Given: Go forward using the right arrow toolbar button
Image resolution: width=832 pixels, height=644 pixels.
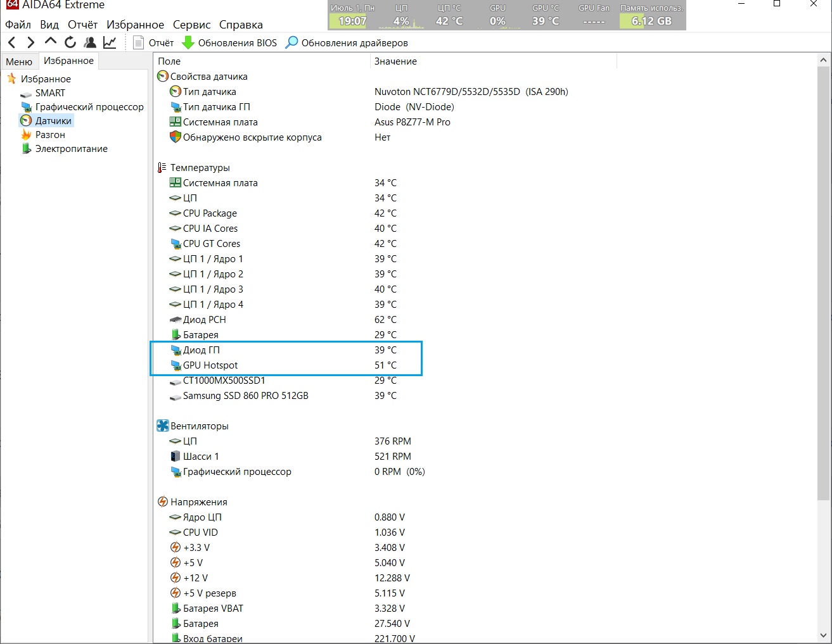Looking at the screenshot, I should pyautogui.click(x=30, y=42).
